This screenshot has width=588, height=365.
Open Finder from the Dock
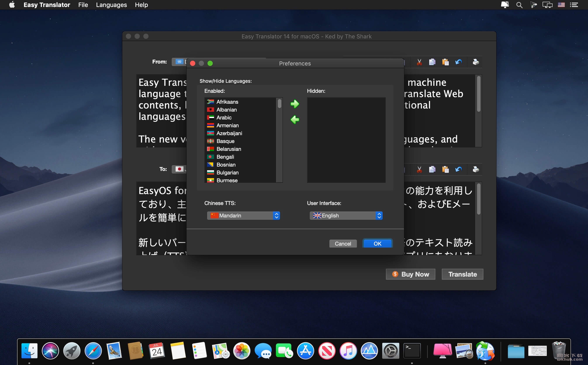pyautogui.click(x=29, y=351)
